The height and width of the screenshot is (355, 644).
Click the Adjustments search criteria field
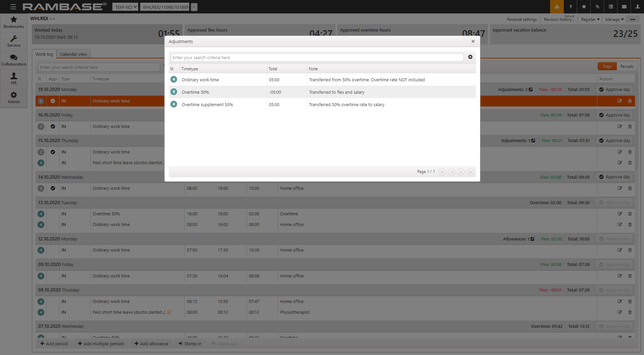(x=317, y=57)
